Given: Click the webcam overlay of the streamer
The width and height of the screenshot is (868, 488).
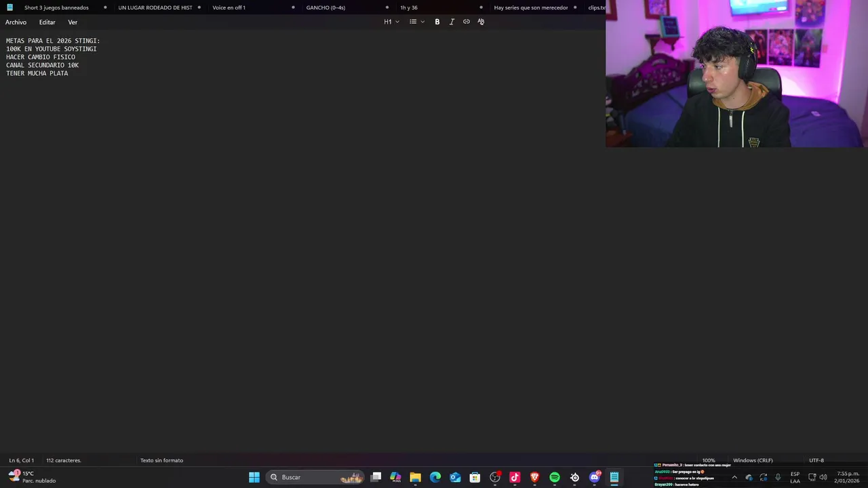Looking at the screenshot, I should (x=736, y=74).
